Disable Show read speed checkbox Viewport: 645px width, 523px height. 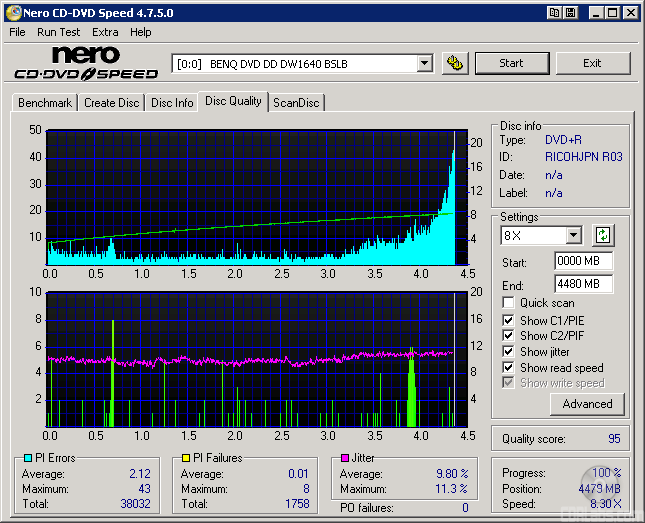pyautogui.click(x=509, y=368)
